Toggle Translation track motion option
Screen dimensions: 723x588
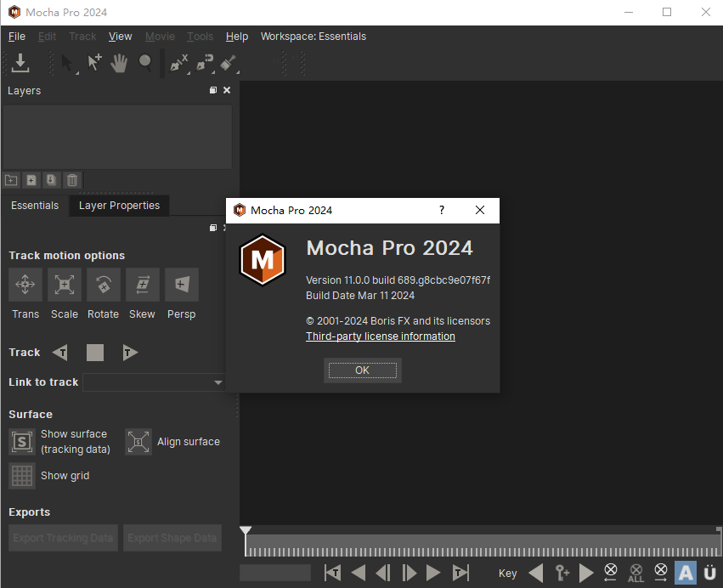pyautogui.click(x=25, y=286)
